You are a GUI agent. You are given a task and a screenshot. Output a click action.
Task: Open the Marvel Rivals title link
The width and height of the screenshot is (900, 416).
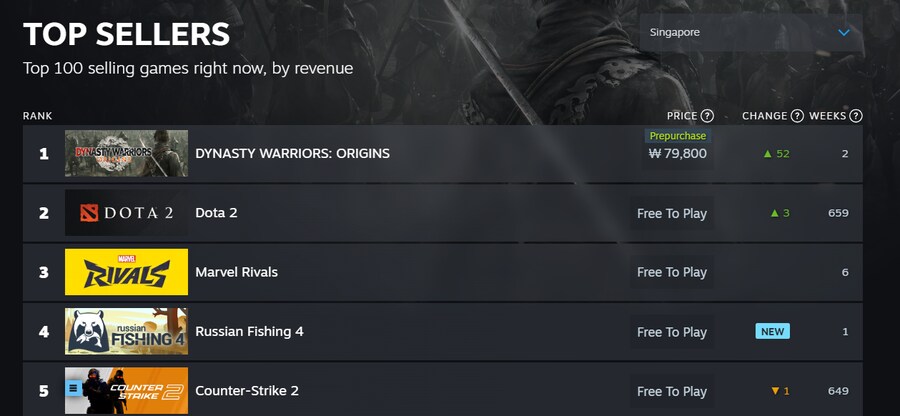236,272
